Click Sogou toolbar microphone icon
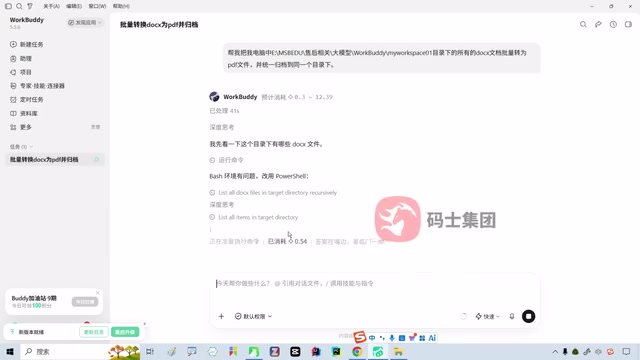This screenshot has width=640, height=360. coord(392,338)
